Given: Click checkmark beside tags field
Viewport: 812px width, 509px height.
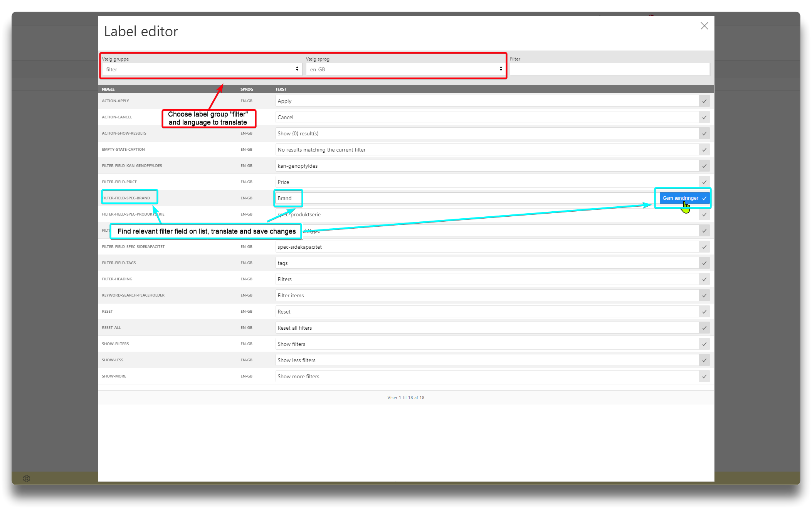Looking at the screenshot, I should [704, 263].
